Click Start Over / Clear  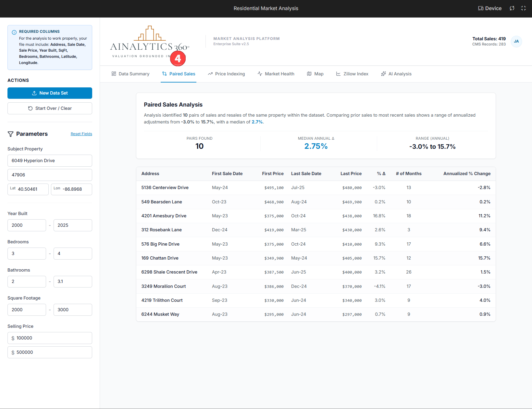point(50,108)
